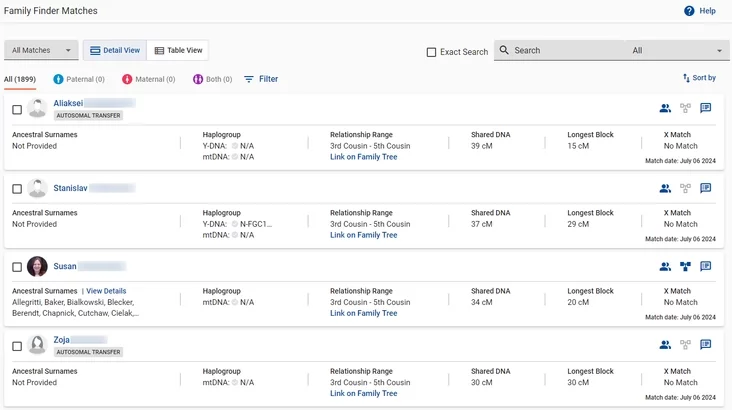The height and width of the screenshot is (410, 732).
Task: Open notes icon for Susan
Action: coord(705,266)
